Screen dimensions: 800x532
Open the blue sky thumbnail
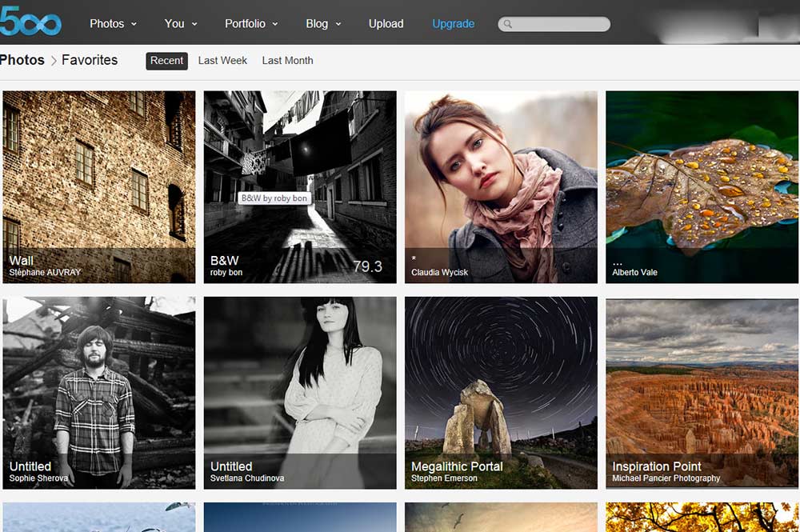click(x=300, y=518)
